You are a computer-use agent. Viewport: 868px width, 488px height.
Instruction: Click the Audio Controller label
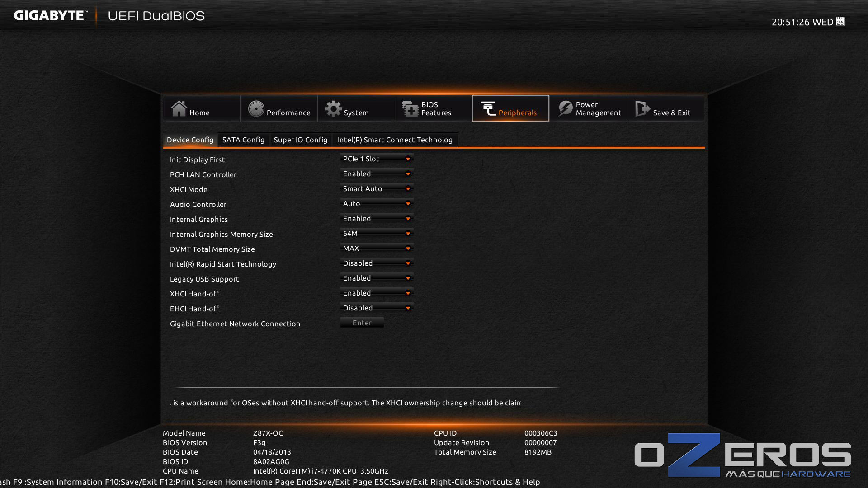coord(198,204)
